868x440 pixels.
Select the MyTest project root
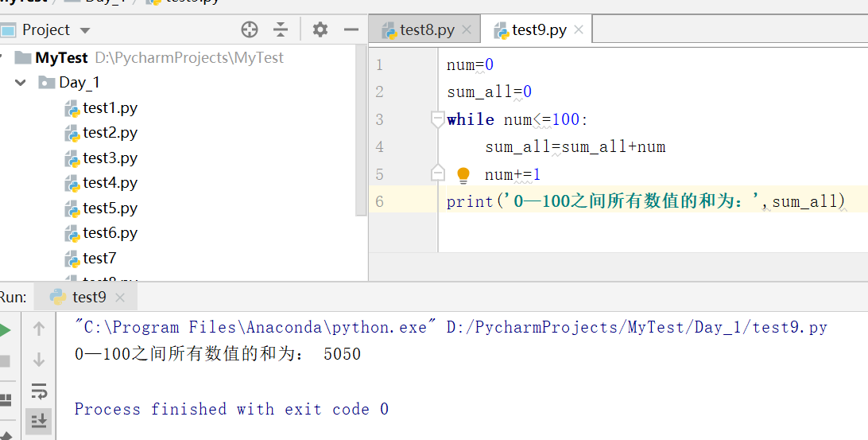pyautogui.click(x=61, y=57)
